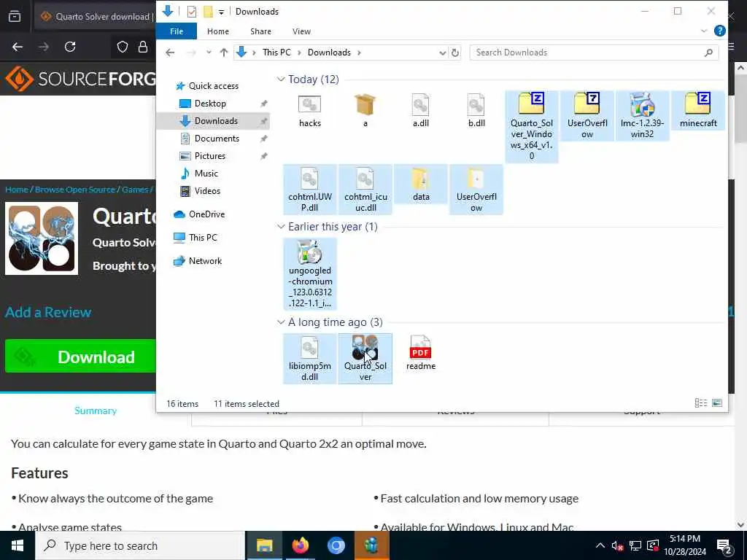Open the Home ribbon tab
Viewport: 747px width, 560px height.
(217, 31)
